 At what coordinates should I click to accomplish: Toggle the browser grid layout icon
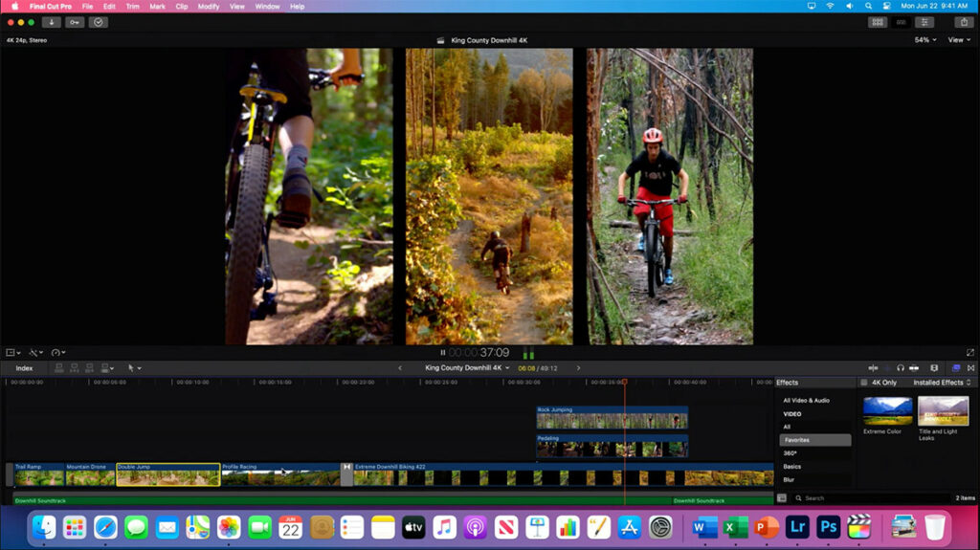click(x=878, y=23)
